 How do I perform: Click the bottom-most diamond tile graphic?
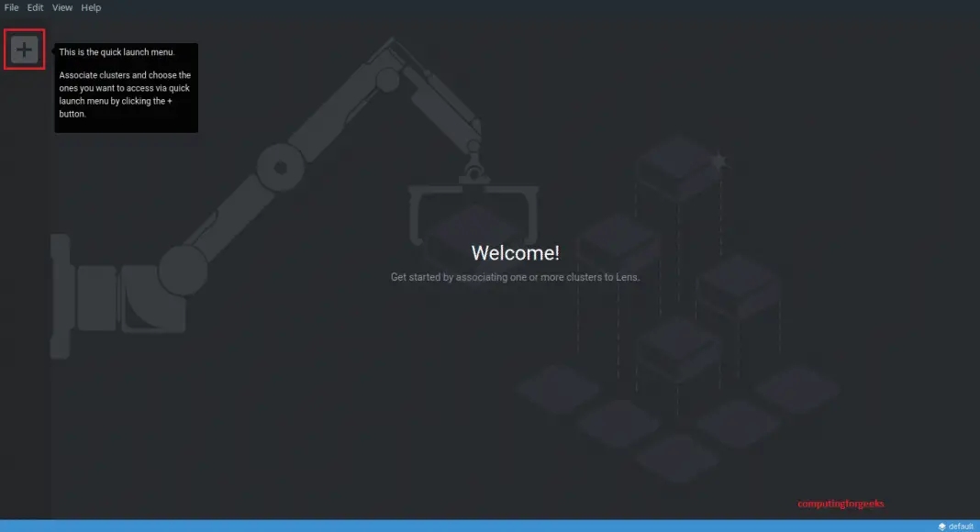(x=677, y=456)
